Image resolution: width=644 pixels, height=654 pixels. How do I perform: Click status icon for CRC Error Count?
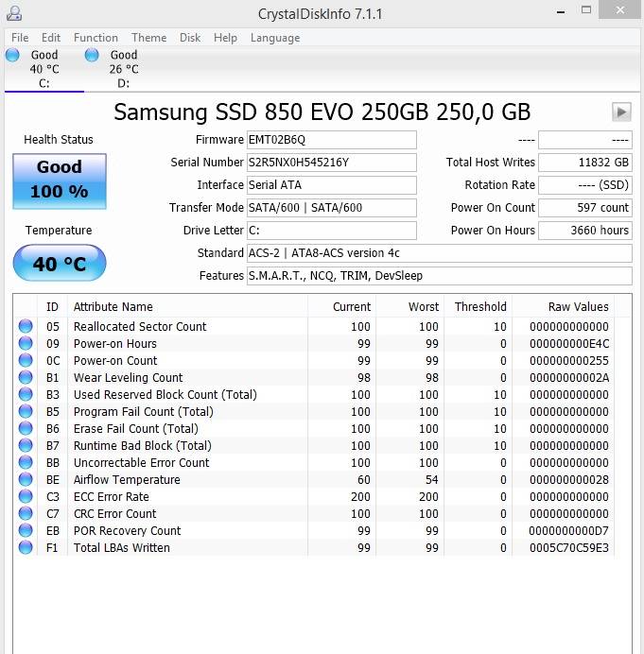pos(26,513)
